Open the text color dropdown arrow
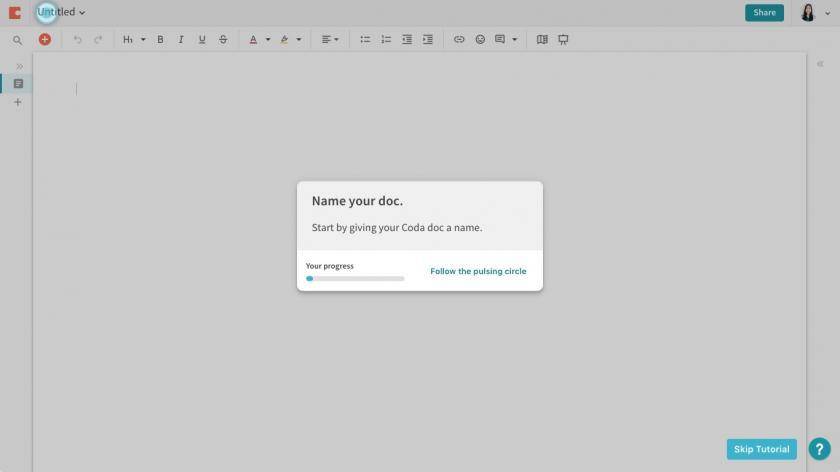The image size is (840, 472). click(268, 39)
